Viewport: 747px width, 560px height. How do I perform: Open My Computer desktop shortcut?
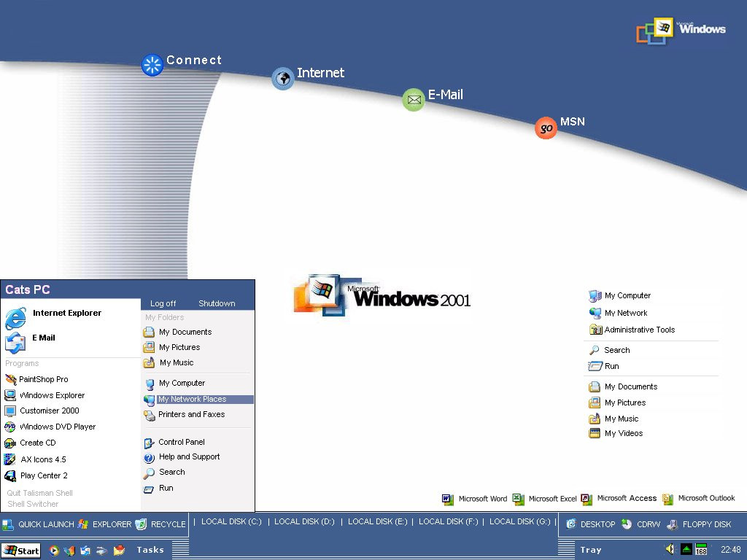point(620,296)
